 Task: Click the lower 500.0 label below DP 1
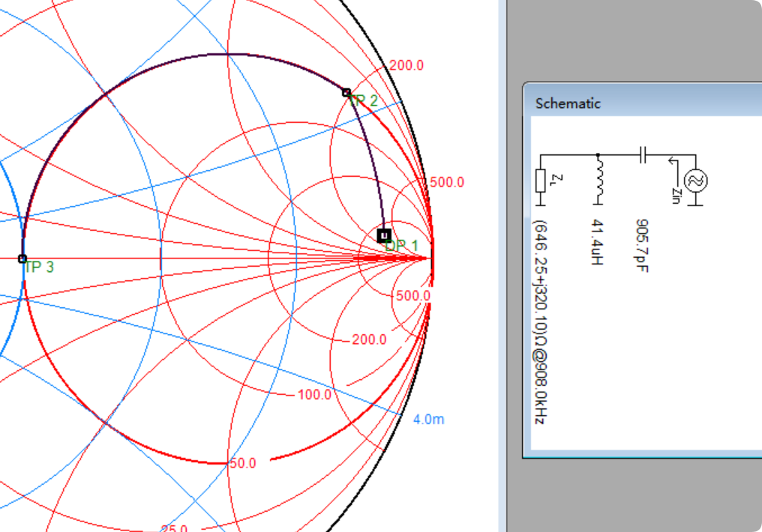(412, 296)
